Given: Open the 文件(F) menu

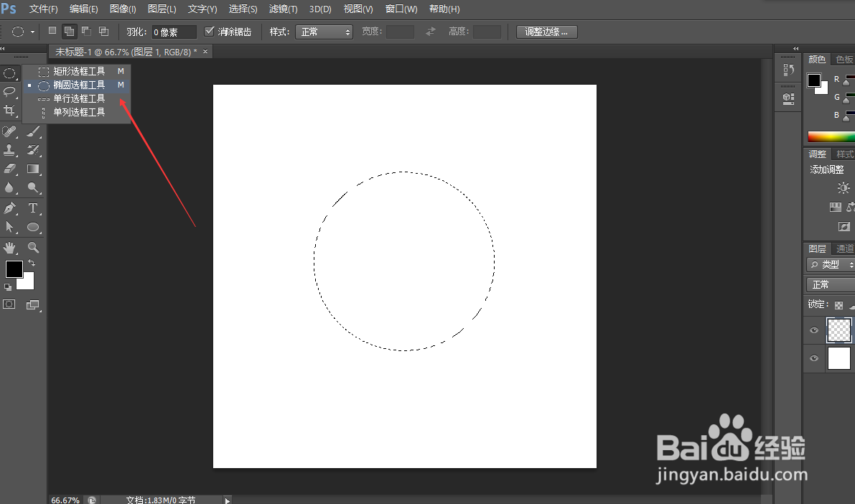Looking at the screenshot, I should [x=44, y=9].
